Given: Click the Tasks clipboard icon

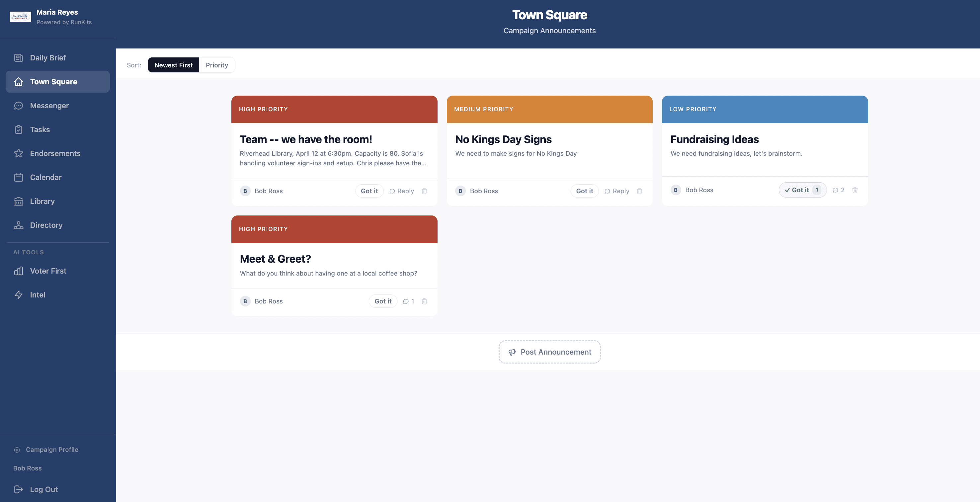Looking at the screenshot, I should point(18,130).
